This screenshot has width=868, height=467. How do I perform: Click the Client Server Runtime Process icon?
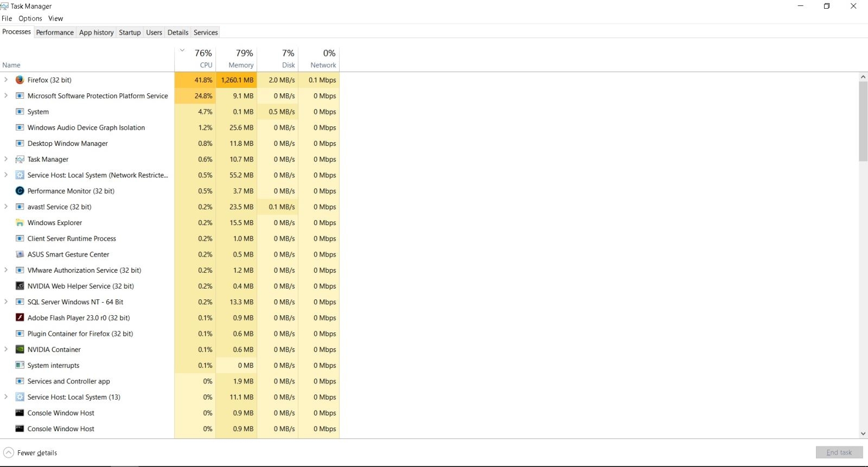[x=20, y=238]
